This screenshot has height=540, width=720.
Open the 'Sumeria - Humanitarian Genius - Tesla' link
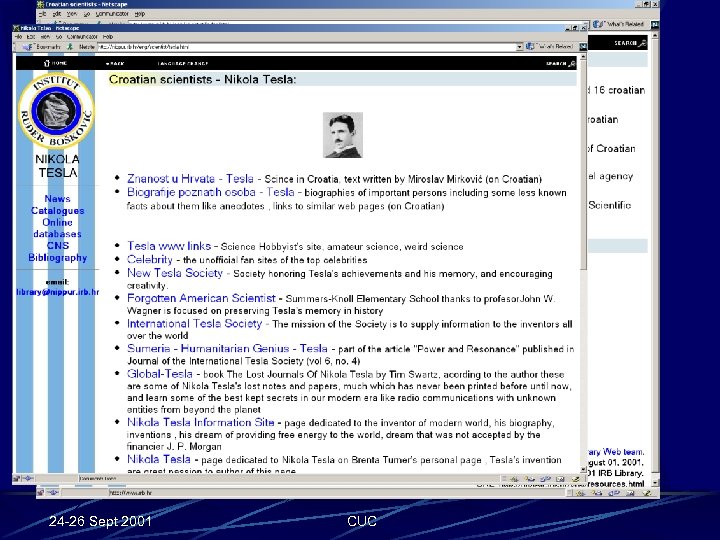point(227,348)
